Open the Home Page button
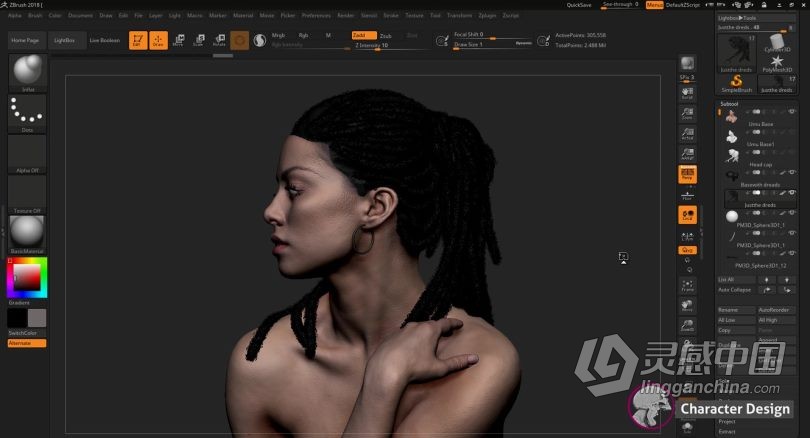810x438 pixels. (x=25, y=40)
